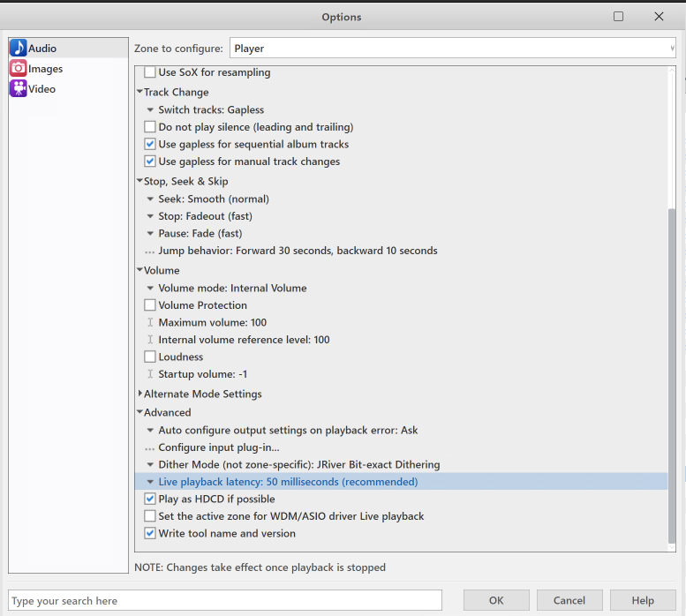
Task: Uncheck Write tool name and version
Action: pyautogui.click(x=150, y=533)
